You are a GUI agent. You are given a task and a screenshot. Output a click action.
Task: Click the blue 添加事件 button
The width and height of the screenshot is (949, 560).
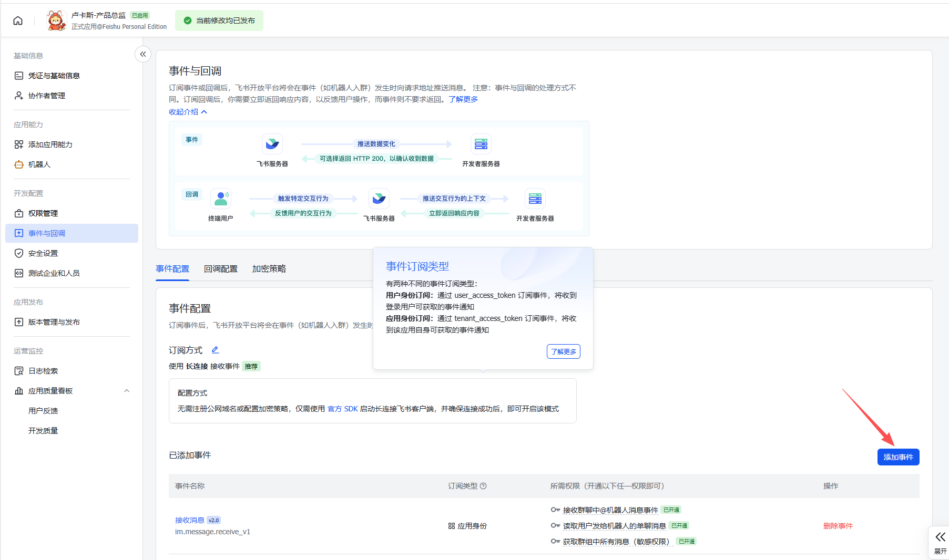[898, 457]
